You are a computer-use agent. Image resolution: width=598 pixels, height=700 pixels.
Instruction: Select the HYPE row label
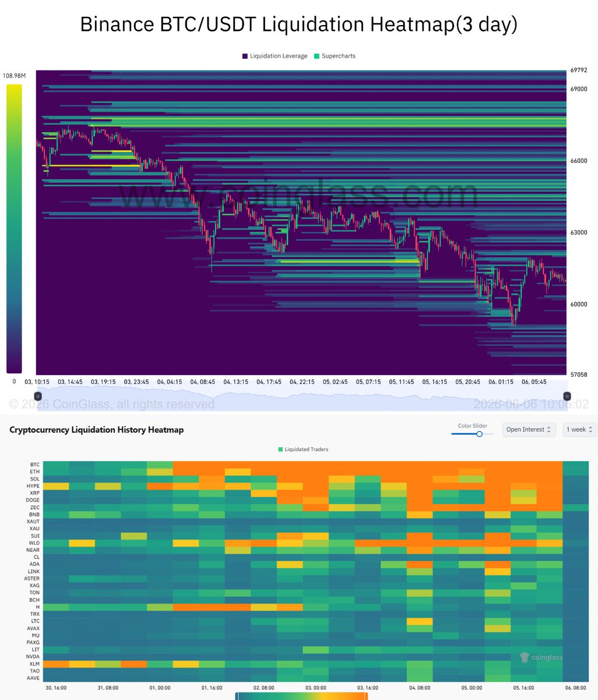[x=33, y=486]
